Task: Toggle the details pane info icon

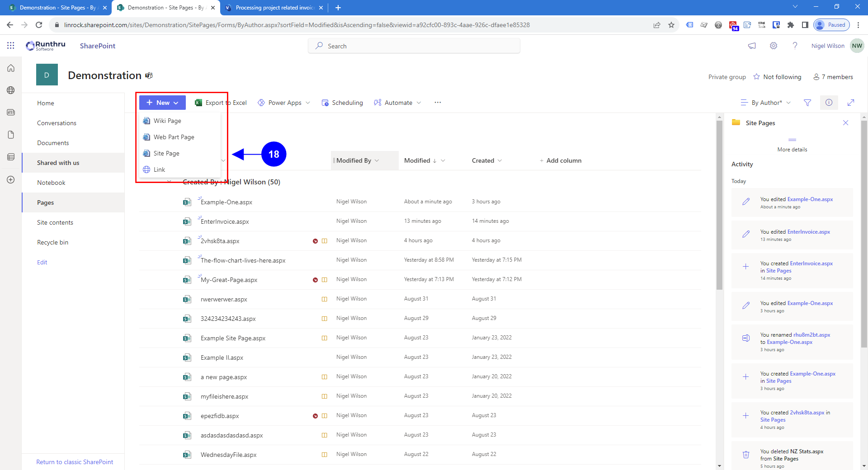Action: pyautogui.click(x=829, y=103)
